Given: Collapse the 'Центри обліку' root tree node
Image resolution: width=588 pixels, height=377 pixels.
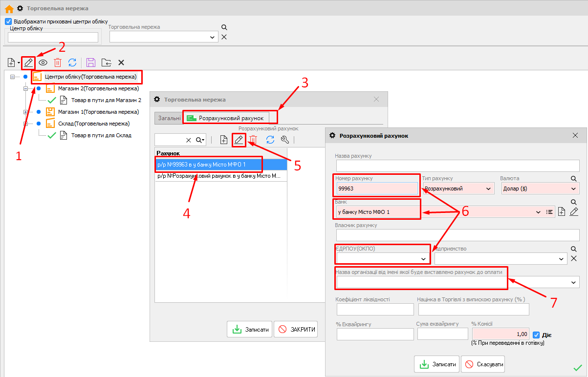Looking at the screenshot, I should click(x=13, y=77).
